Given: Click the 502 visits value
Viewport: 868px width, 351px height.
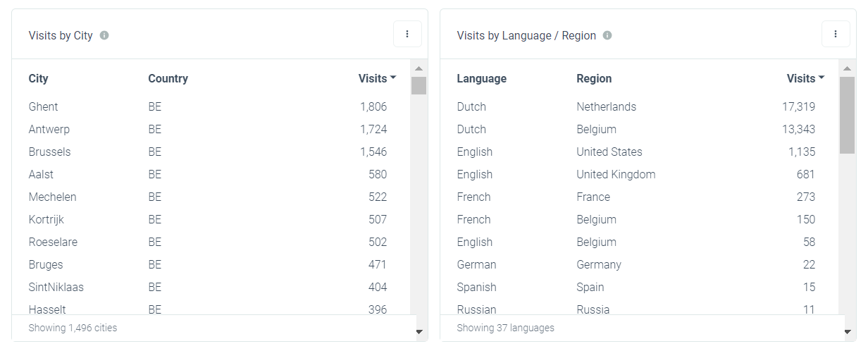Looking at the screenshot, I should pos(378,242).
